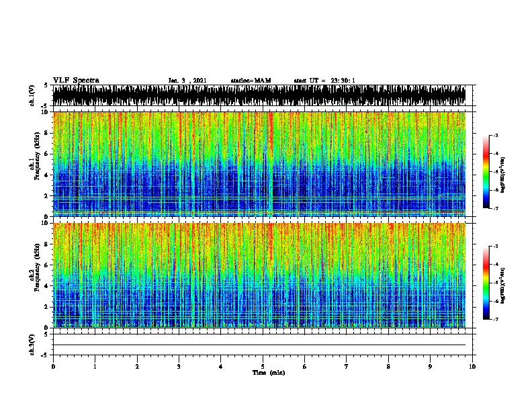Select the ch.1 "Frequency (kHz)" axis label
The height and width of the screenshot is (411, 532).
(x=37, y=156)
